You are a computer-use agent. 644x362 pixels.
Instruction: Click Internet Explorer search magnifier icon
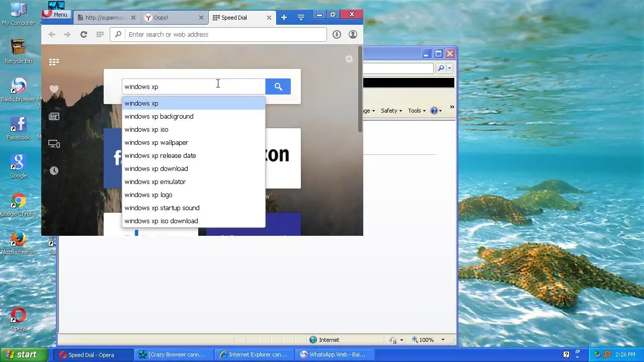[x=441, y=68]
